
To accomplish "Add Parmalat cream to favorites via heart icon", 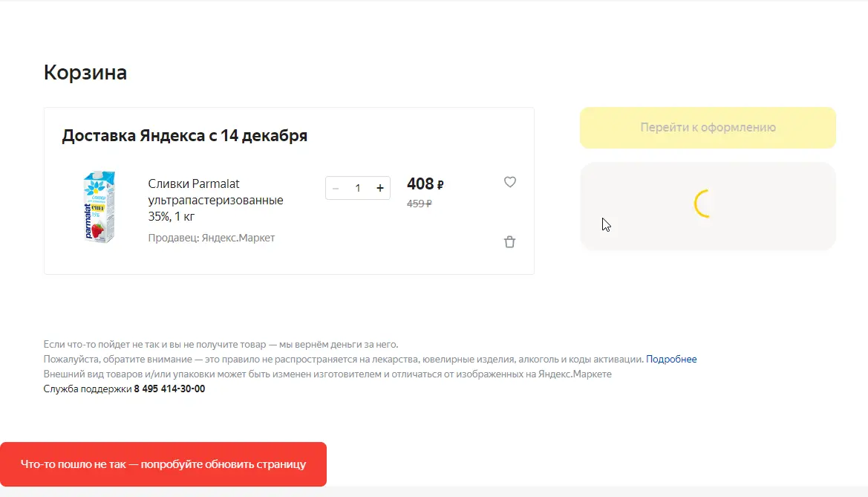I will click(510, 182).
